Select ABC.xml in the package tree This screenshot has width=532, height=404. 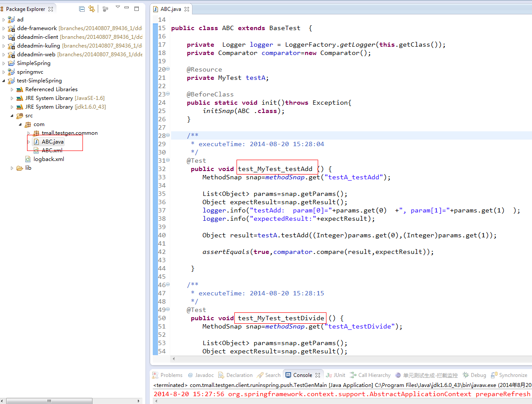(51, 151)
